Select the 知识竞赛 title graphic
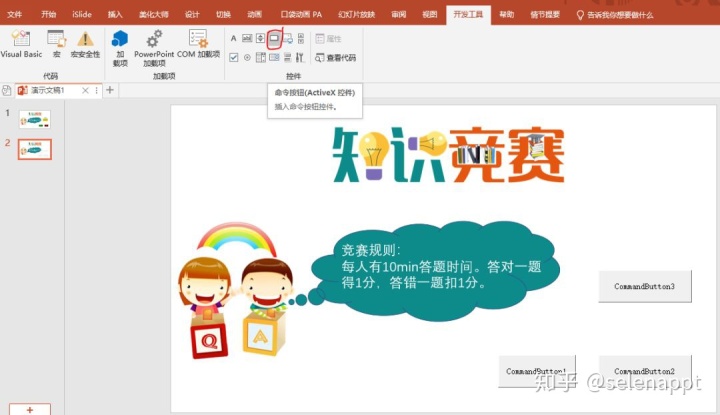This screenshot has width=720, height=415. (x=449, y=155)
